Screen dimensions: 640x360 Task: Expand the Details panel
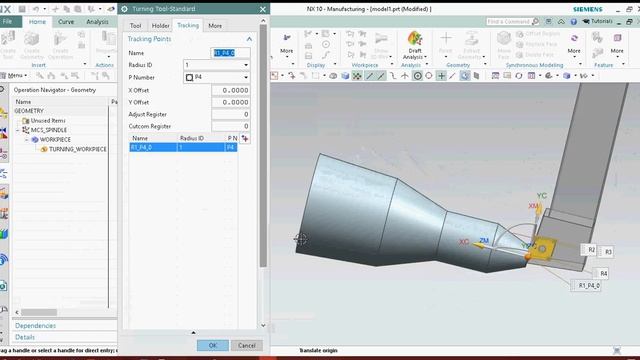tap(25, 337)
